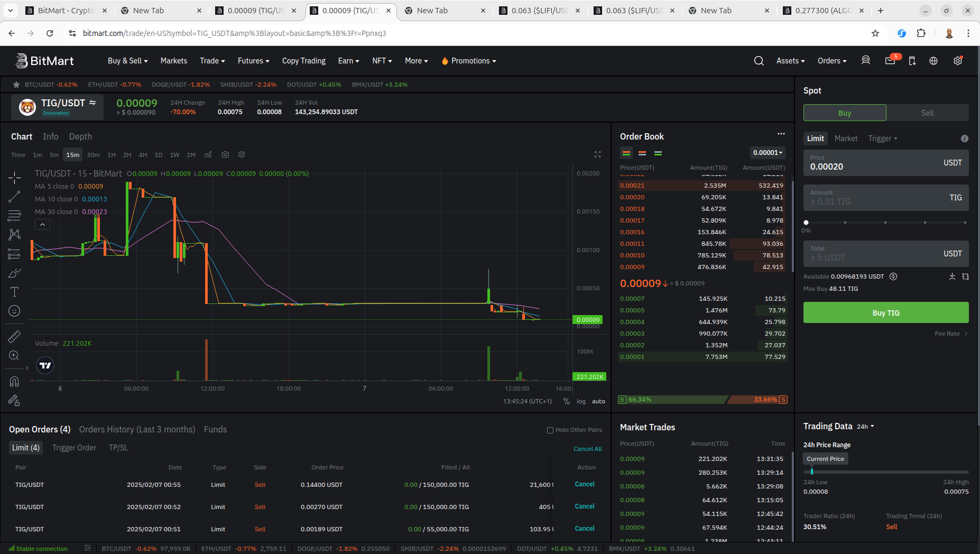Select the text annotation tool
This screenshot has width=980, height=554.
point(14,292)
